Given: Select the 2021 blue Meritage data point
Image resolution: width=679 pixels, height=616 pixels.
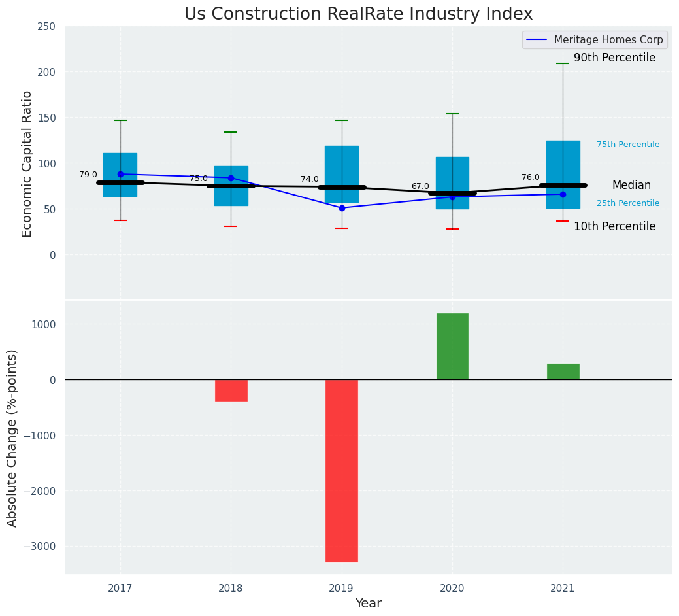Looking at the screenshot, I should point(563,194).
